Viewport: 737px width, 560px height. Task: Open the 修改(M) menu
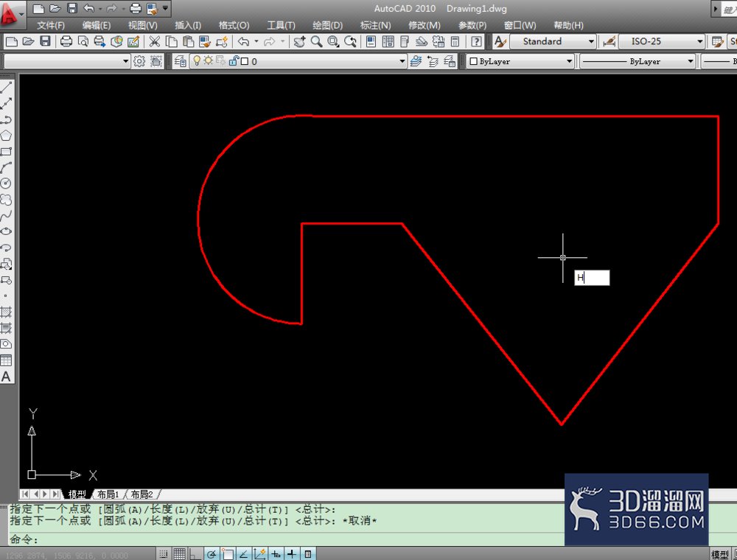pyautogui.click(x=425, y=25)
